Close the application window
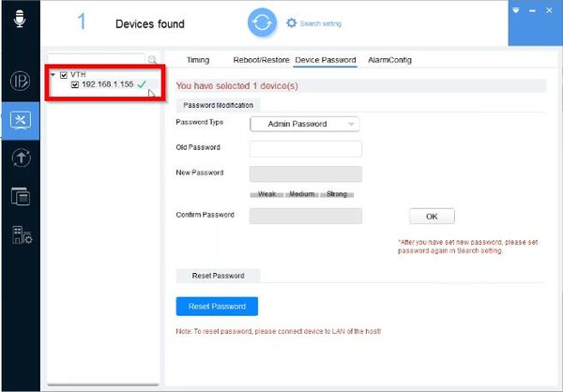 point(549,10)
